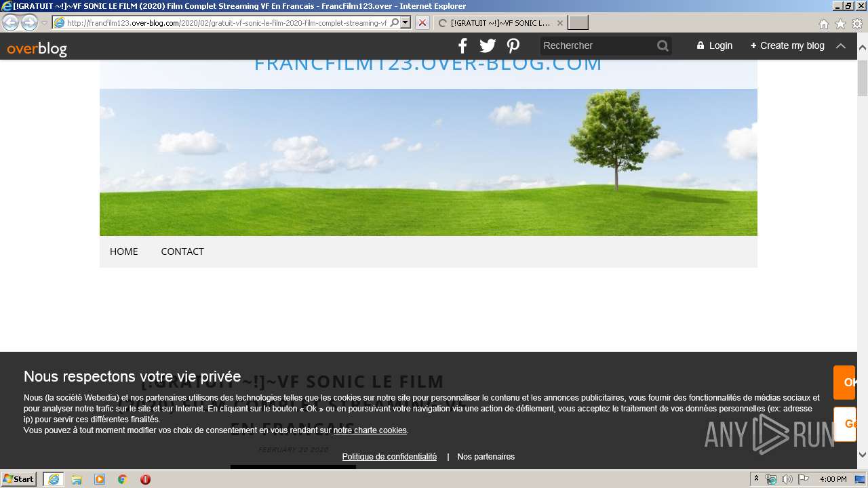The width and height of the screenshot is (868, 488).
Task: Open Nos partenaires link
Action: coord(486,457)
